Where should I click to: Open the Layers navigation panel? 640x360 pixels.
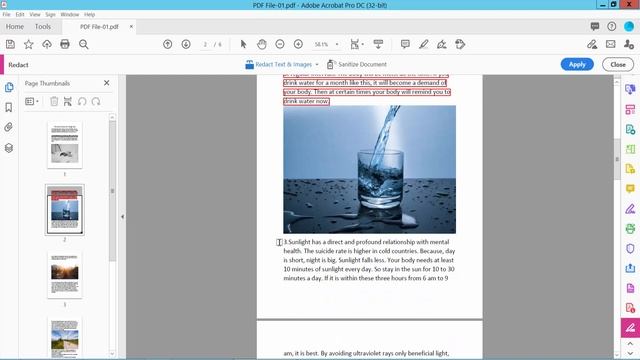coord(9,148)
